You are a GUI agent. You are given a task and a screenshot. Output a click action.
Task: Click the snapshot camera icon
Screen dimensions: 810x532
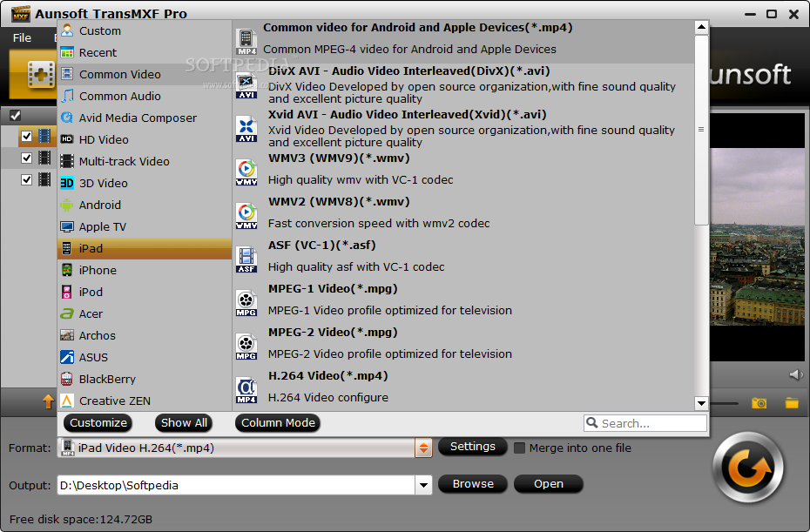point(759,403)
